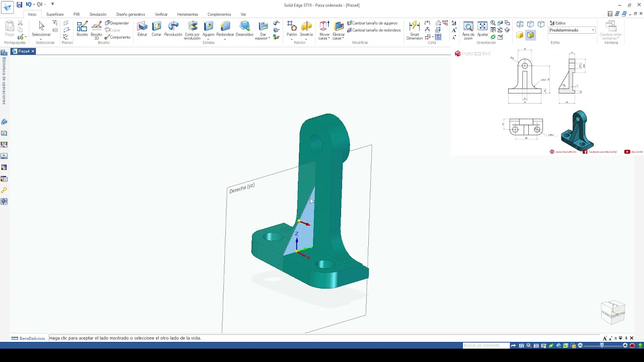The image size is (644, 362).
Task: Click the Ajustar fit view tool
Action: click(x=482, y=29)
